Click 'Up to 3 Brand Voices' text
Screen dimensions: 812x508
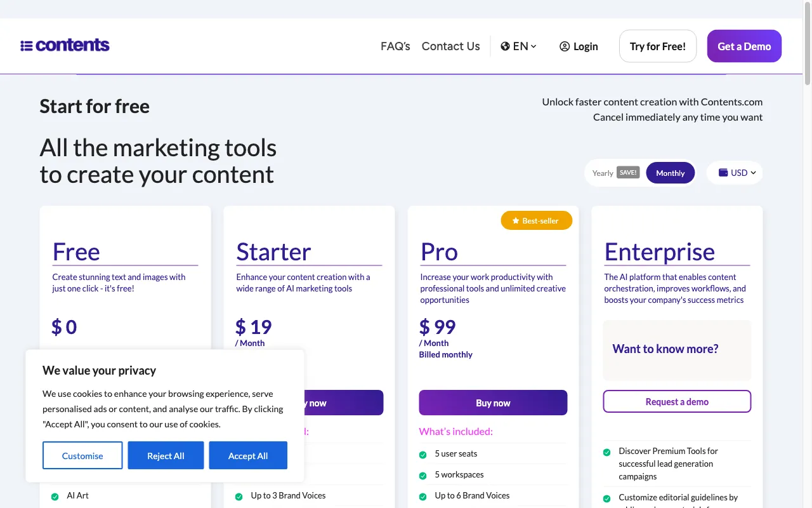click(288, 495)
